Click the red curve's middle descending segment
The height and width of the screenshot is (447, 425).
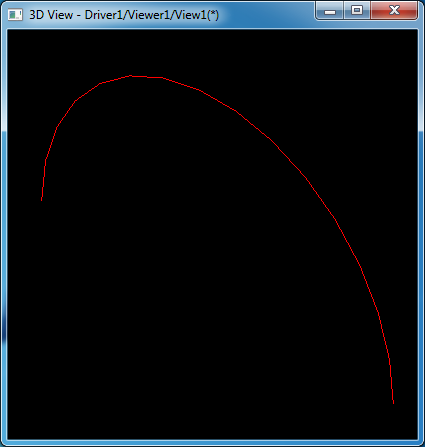[287, 157]
